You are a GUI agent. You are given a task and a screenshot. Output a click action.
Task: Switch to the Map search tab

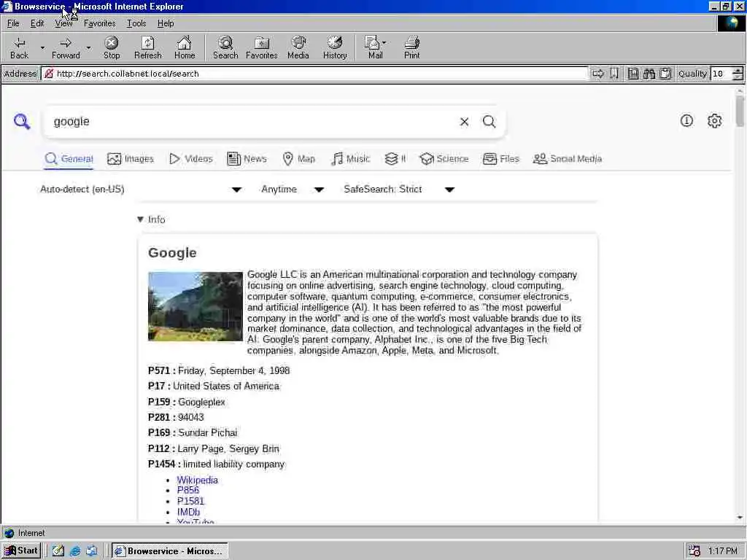298,158
